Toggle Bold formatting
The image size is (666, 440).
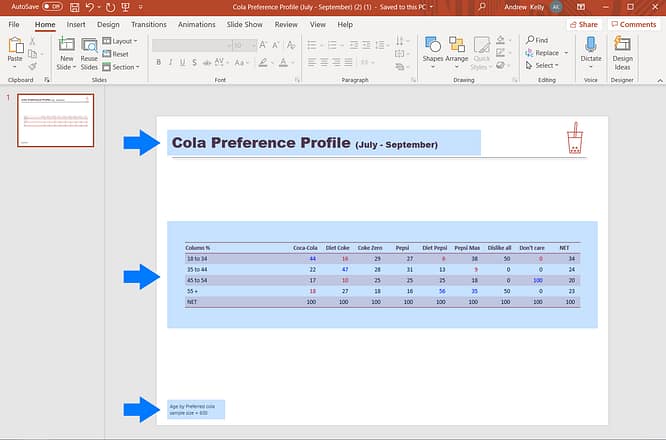[x=158, y=62]
